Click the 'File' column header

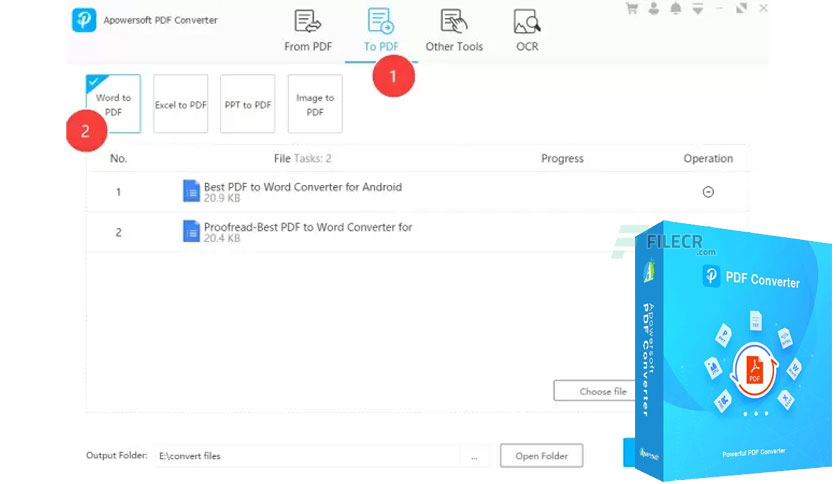(x=282, y=158)
